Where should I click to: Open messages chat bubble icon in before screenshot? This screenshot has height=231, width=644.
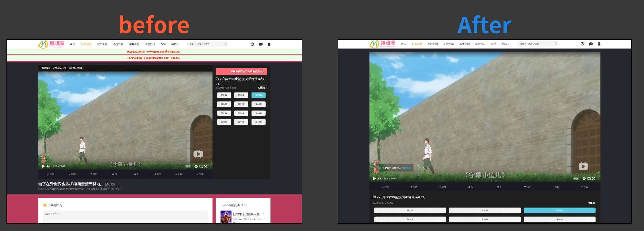pyautogui.click(x=261, y=44)
